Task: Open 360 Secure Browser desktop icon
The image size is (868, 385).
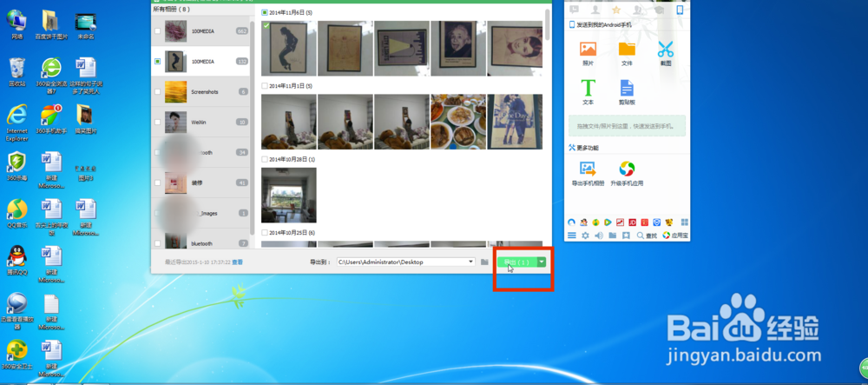Action: (x=51, y=76)
